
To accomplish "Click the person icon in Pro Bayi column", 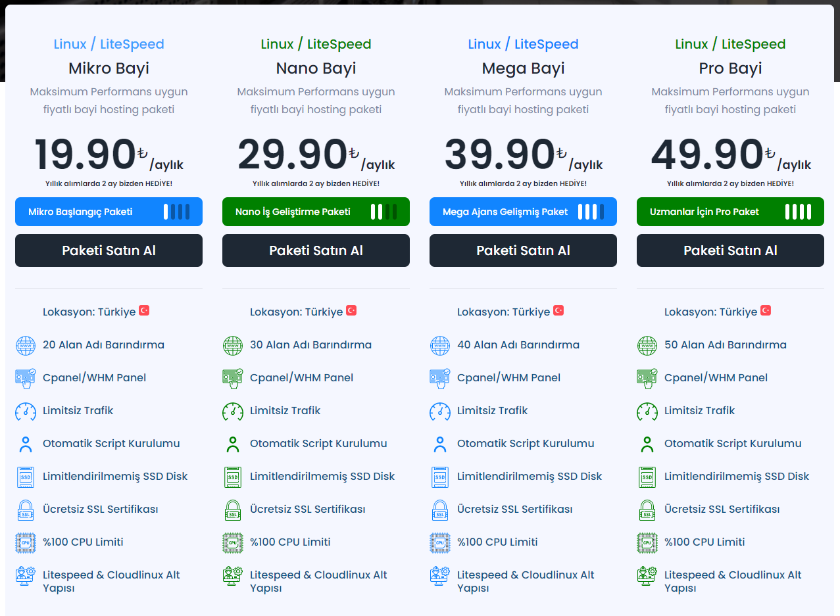I will [x=647, y=444].
